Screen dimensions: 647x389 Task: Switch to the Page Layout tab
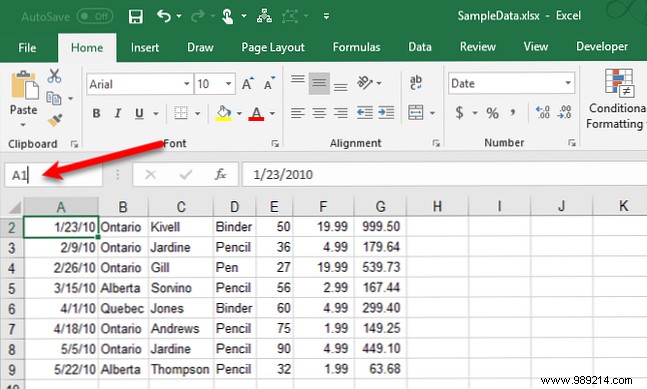[x=273, y=48]
